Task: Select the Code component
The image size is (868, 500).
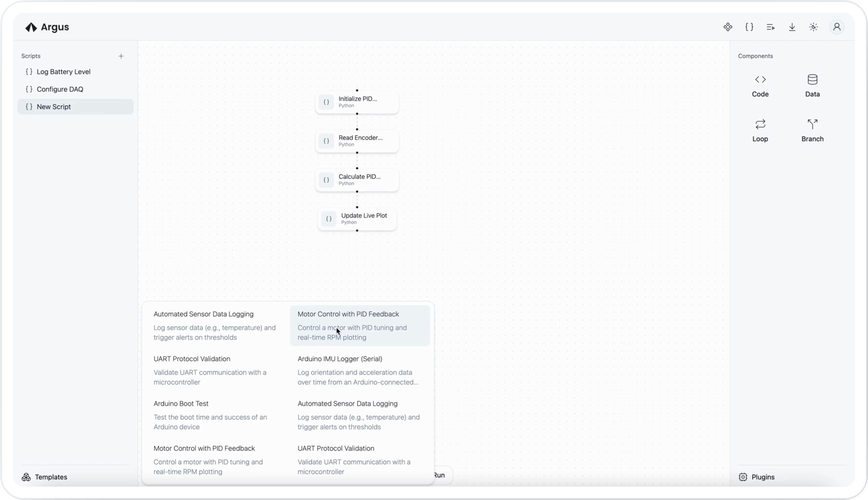Action: point(760,86)
